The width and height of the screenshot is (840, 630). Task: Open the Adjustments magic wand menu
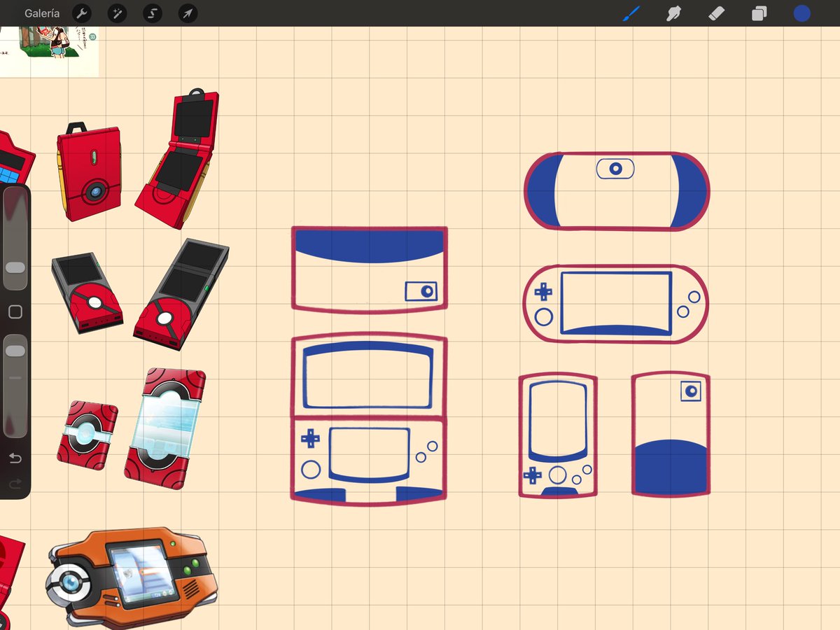click(x=117, y=13)
